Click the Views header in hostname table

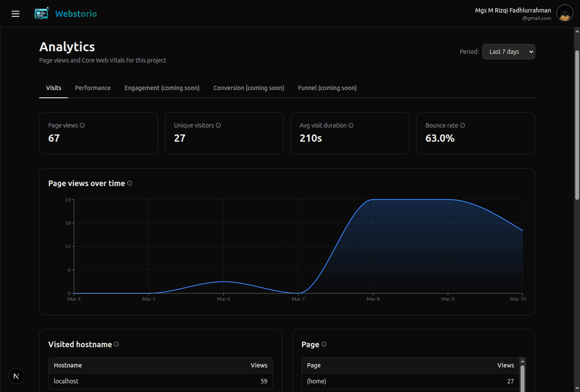[259, 365]
